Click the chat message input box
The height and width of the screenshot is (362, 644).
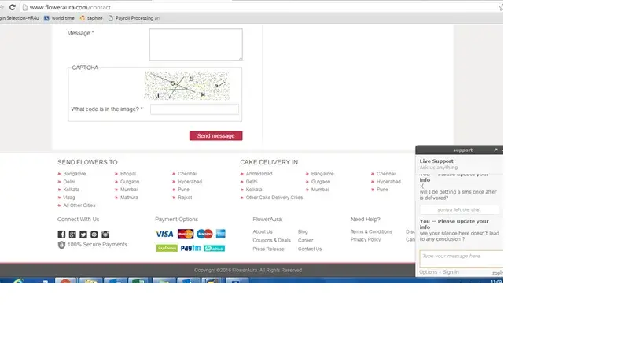(x=462, y=259)
